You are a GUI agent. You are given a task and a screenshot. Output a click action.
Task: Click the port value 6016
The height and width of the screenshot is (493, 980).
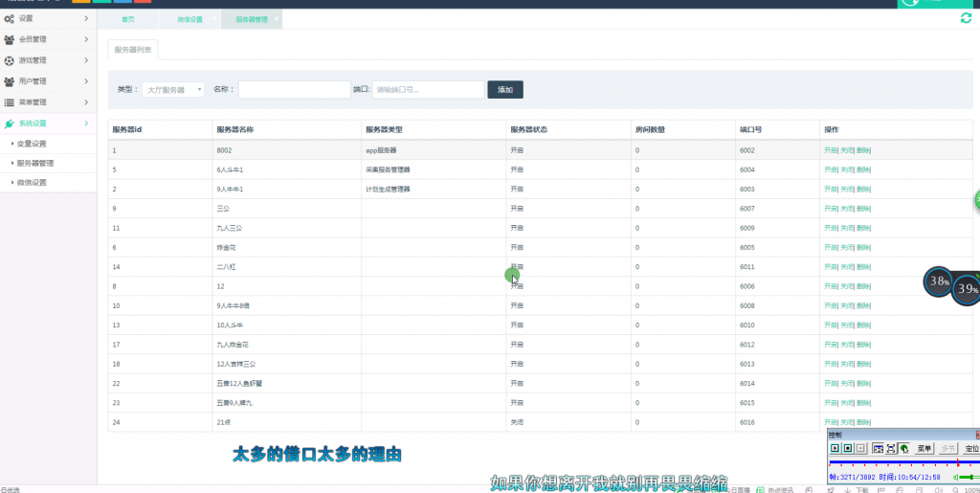pos(747,422)
